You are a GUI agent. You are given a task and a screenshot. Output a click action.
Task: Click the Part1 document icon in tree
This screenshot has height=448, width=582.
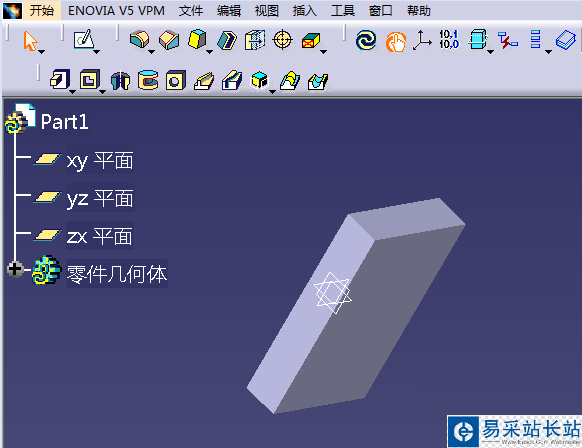21,118
